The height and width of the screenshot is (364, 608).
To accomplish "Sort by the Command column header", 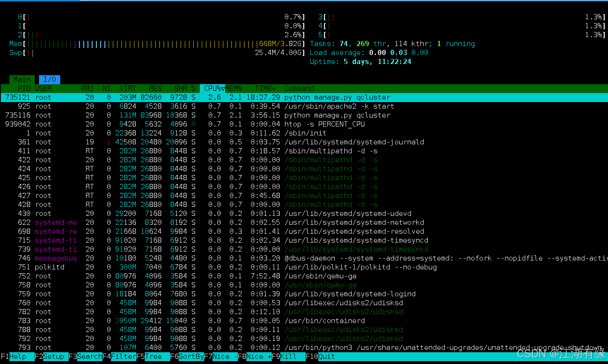I will click(x=299, y=88).
